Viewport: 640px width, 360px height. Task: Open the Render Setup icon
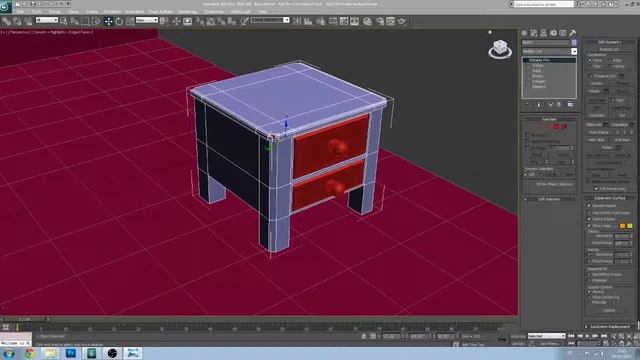tap(380, 21)
